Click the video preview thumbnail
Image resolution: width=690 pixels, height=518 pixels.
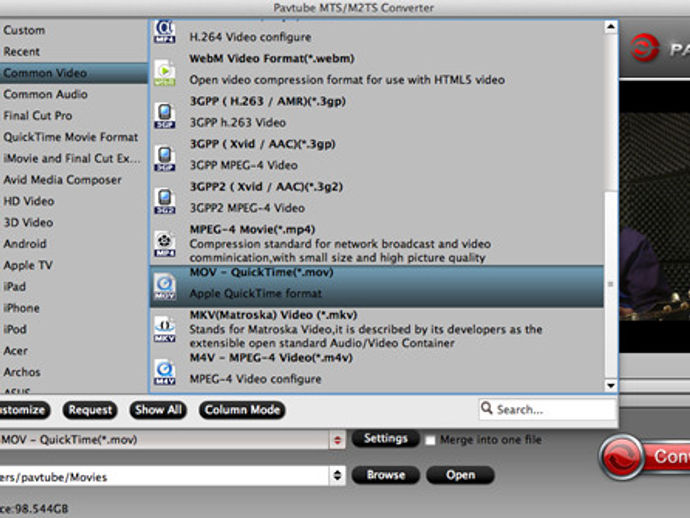(654, 216)
